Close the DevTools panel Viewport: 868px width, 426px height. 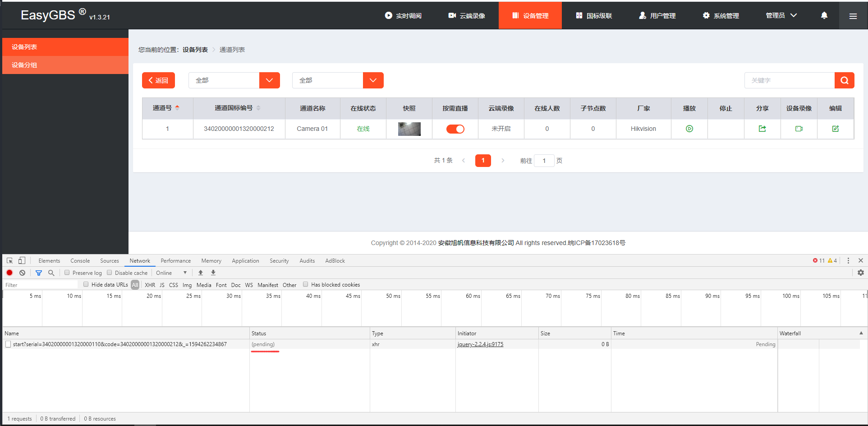[x=861, y=261]
